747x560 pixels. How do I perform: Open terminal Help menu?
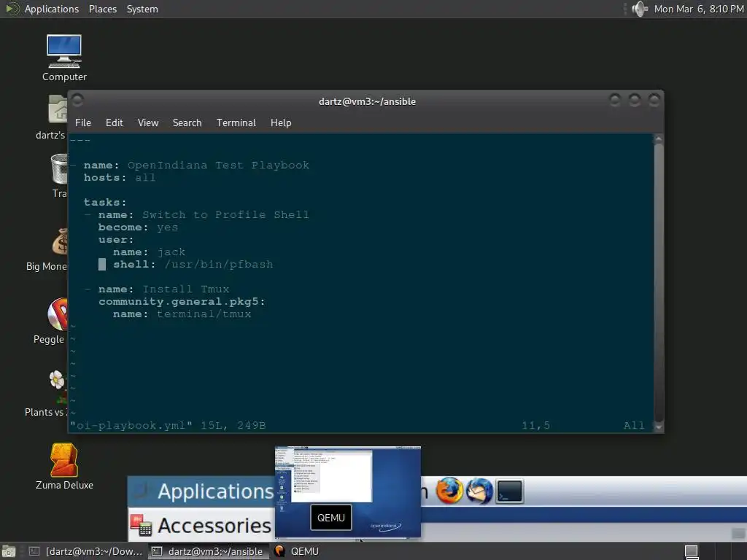[x=281, y=122]
